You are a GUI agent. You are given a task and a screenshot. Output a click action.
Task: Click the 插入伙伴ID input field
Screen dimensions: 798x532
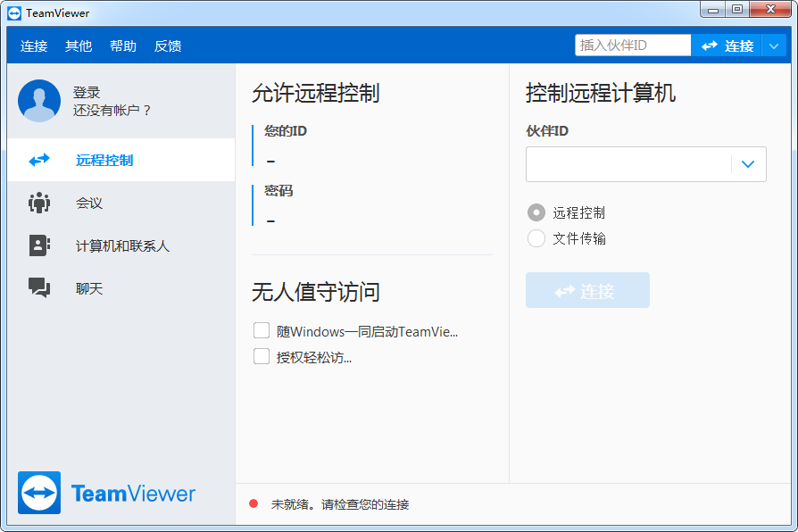point(632,46)
